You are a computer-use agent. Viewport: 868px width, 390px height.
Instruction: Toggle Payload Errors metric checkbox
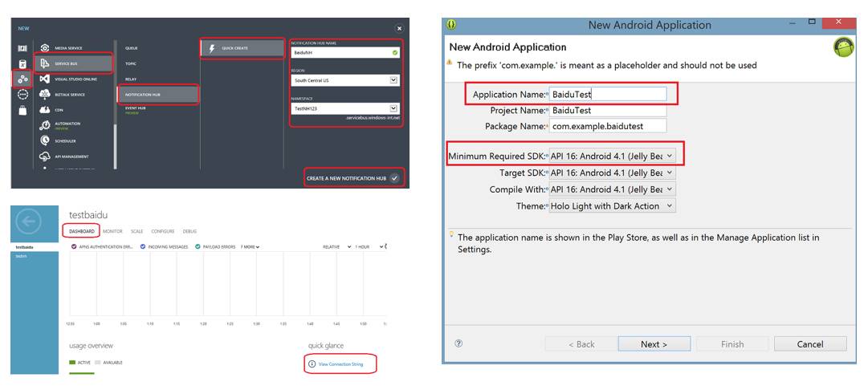(198, 246)
